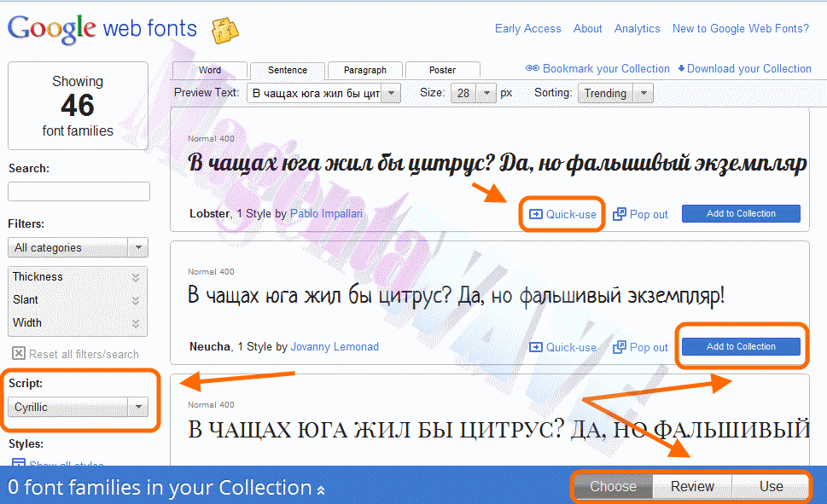The height and width of the screenshot is (504, 827).
Task: Click Quick-use icon for Neucha font
Action: pyautogui.click(x=535, y=347)
